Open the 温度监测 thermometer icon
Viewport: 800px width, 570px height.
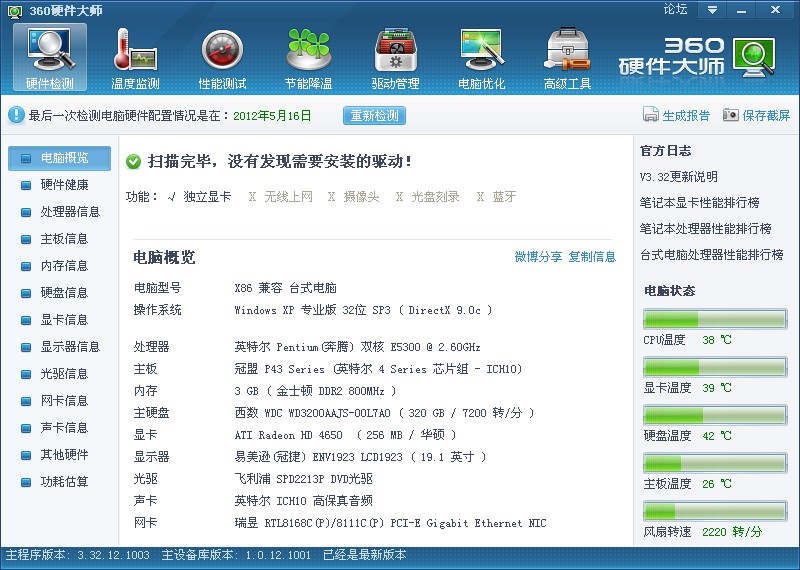click(x=135, y=57)
